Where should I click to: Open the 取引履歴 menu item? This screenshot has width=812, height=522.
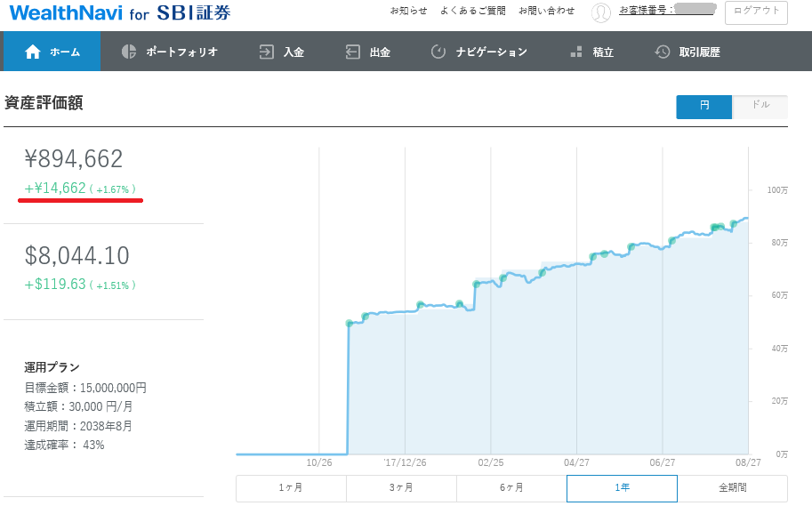(687, 52)
